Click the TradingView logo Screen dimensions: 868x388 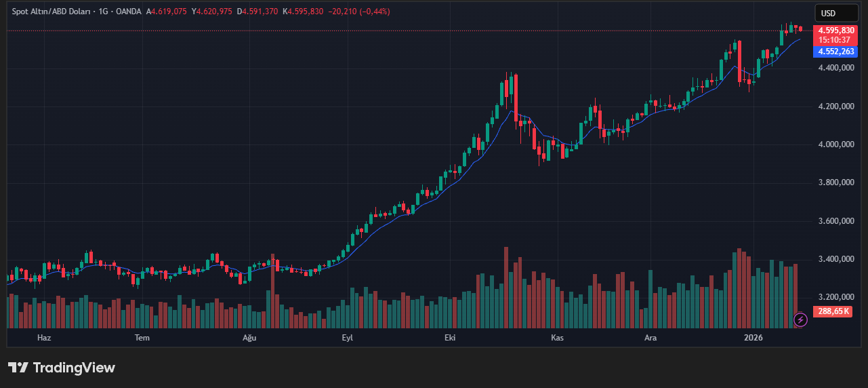coord(62,368)
